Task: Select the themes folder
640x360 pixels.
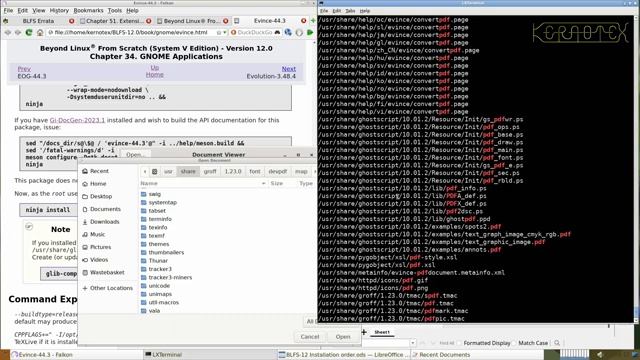Action: coord(159,244)
